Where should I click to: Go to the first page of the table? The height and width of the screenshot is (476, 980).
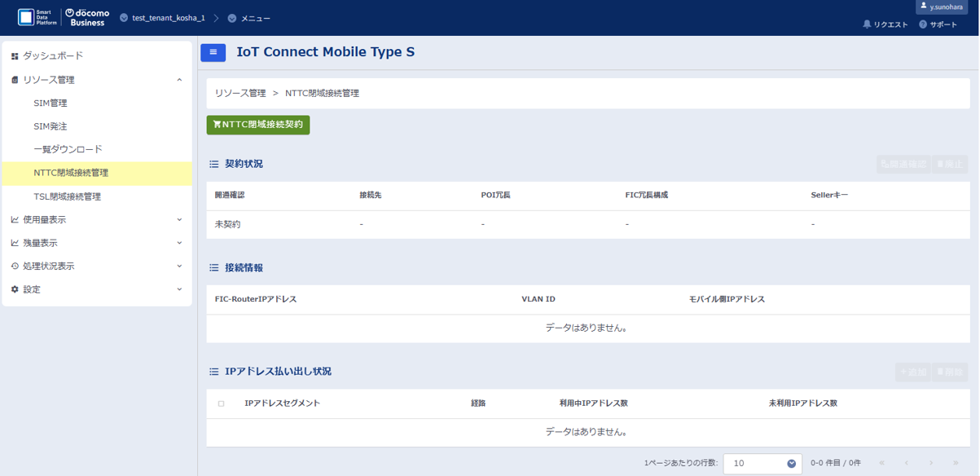[x=881, y=463]
